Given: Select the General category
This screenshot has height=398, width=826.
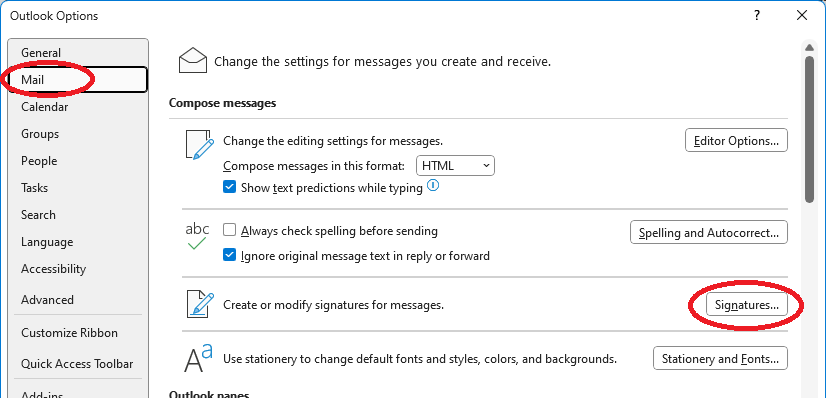Looking at the screenshot, I should point(78,53).
